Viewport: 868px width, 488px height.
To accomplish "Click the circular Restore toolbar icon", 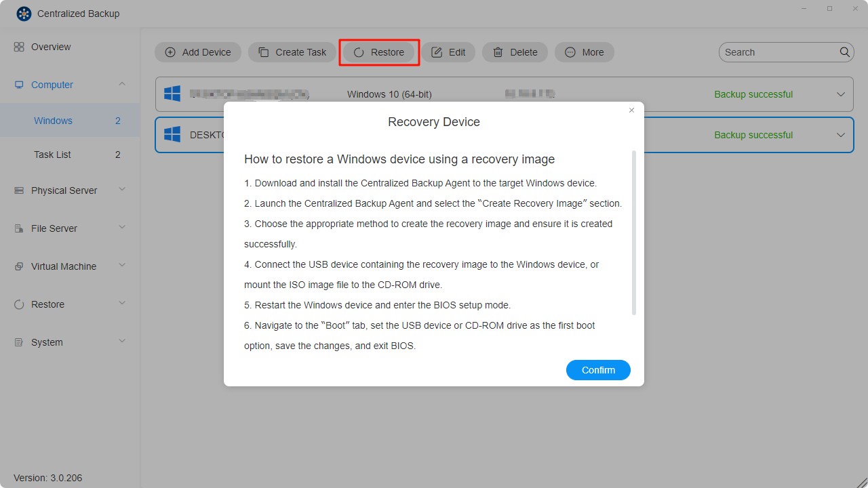I will click(x=359, y=52).
